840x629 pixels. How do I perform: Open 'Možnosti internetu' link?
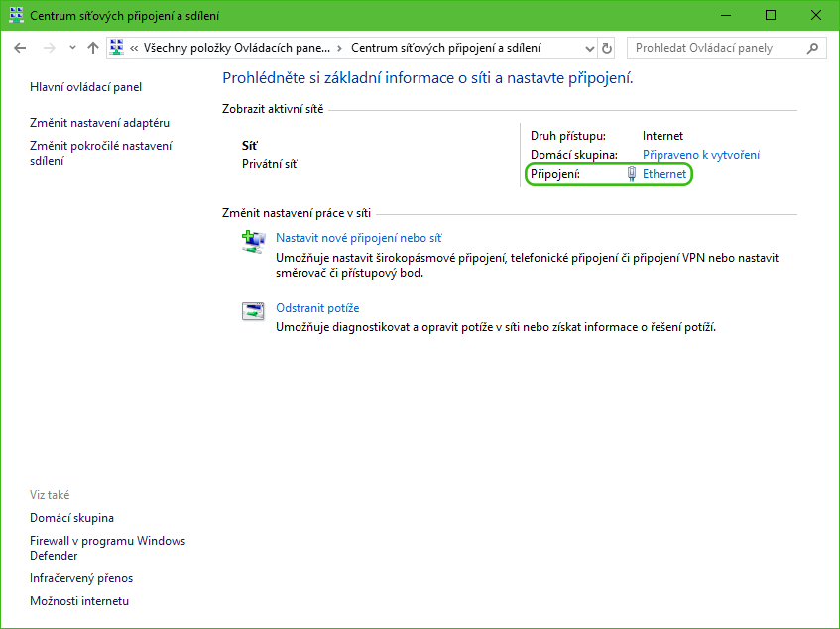[79, 601]
